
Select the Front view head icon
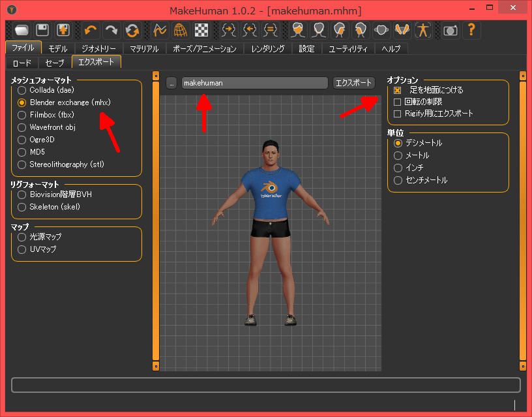click(x=298, y=30)
